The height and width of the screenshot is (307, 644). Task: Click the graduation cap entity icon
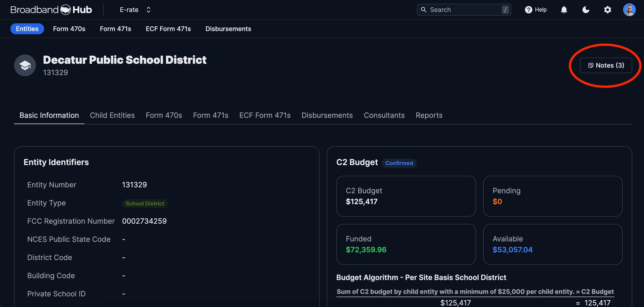pyautogui.click(x=25, y=65)
